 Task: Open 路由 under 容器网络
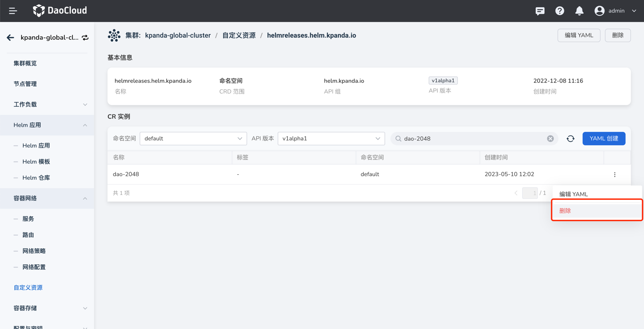coord(28,235)
